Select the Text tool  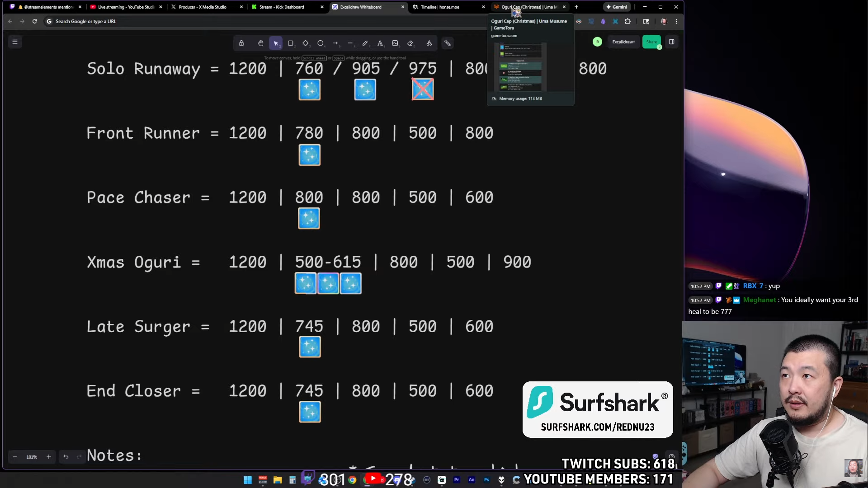[380, 43]
